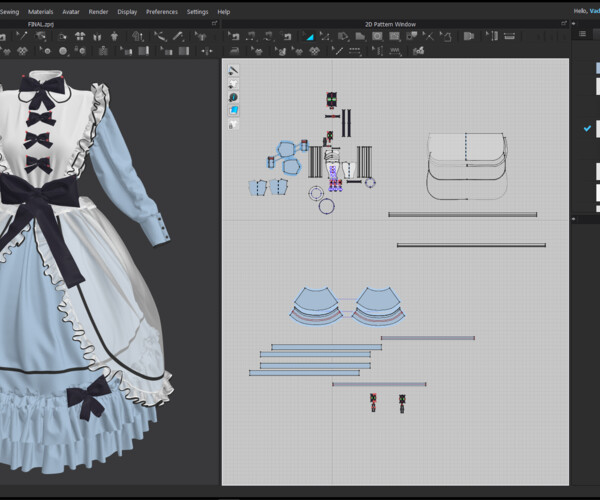
Task: Select the internal circle tool
Action: [x=377, y=36]
